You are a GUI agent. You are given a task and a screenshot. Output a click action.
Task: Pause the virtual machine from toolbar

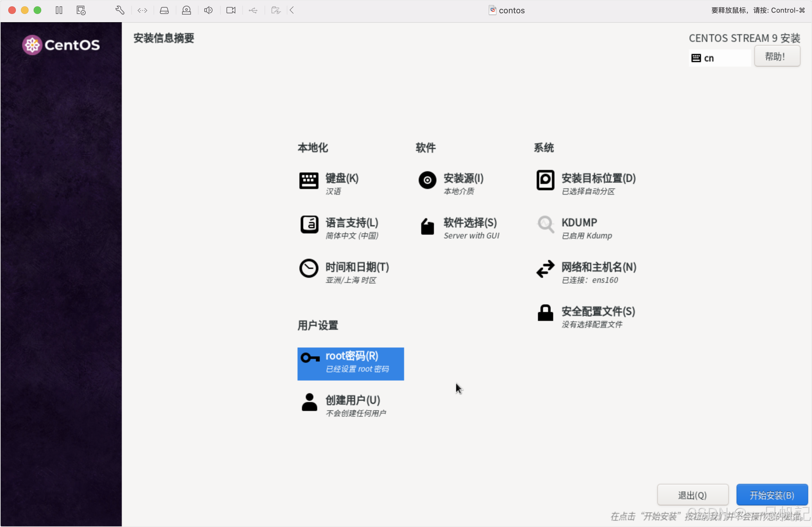click(59, 10)
